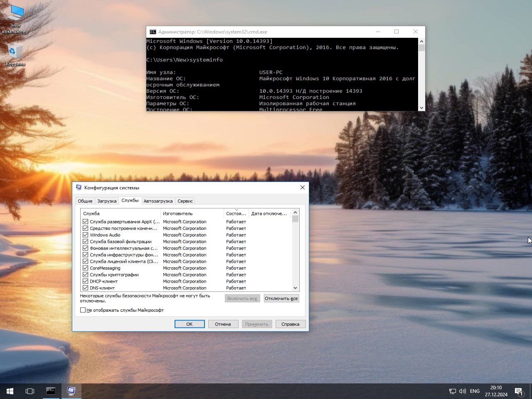Toggle the client license service checkbox
532x399 pixels.
85,261
